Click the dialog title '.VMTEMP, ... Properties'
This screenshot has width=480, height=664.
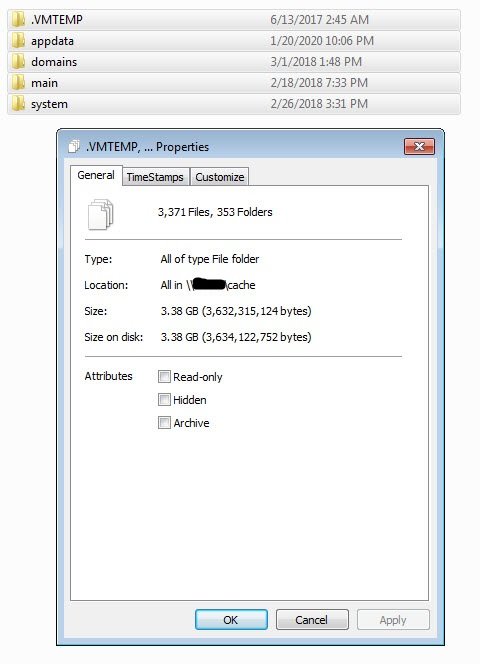(147, 147)
